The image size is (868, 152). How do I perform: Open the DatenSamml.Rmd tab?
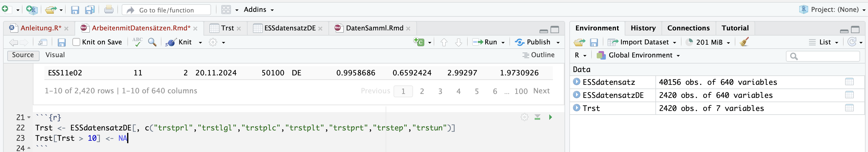374,28
